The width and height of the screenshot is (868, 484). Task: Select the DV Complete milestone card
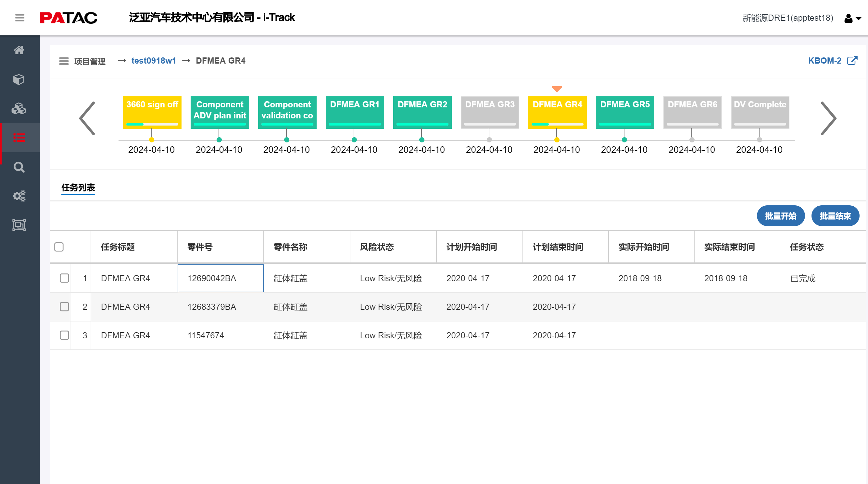pyautogui.click(x=760, y=113)
